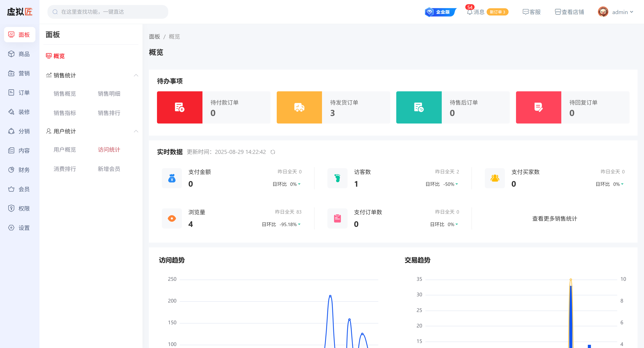Open 查看店铺 in the header
The height and width of the screenshot is (348, 644).
tap(569, 12)
